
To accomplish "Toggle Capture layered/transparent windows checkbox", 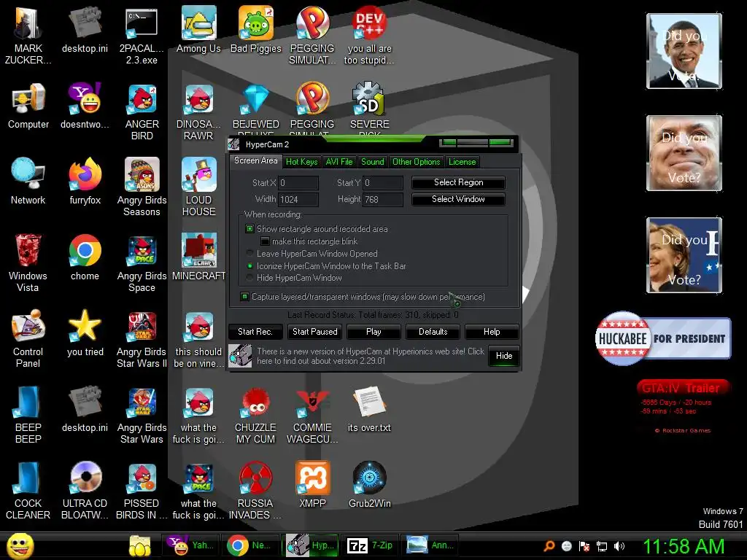I will pos(244,297).
